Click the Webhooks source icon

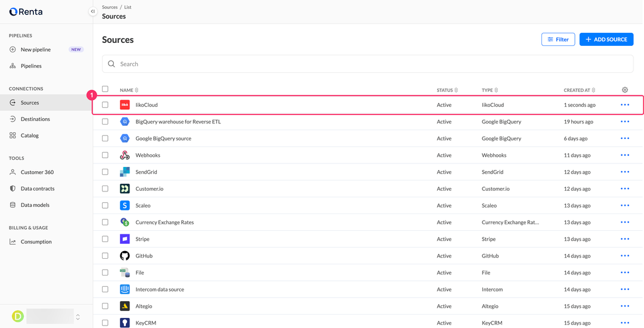[x=125, y=156]
